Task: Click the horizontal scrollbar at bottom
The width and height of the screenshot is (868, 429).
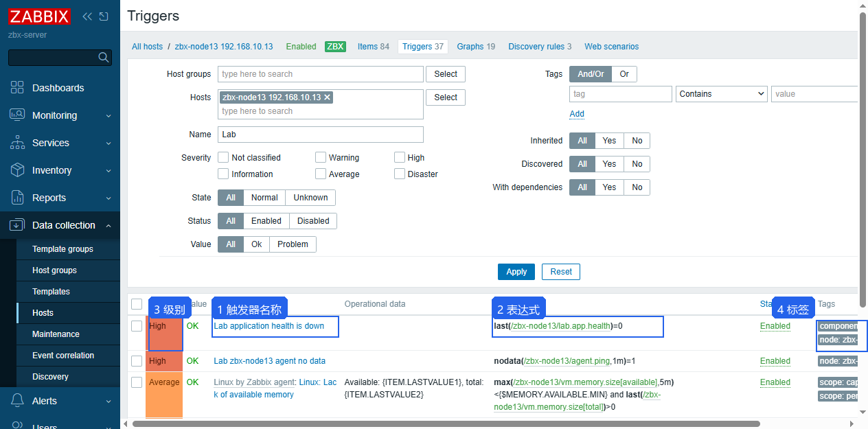Action: click(x=446, y=424)
